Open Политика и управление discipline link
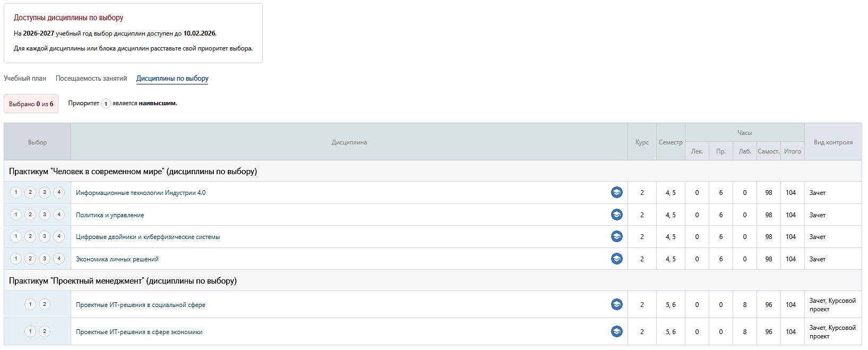Viewport: 868px width, 350px height. point(110,215)
